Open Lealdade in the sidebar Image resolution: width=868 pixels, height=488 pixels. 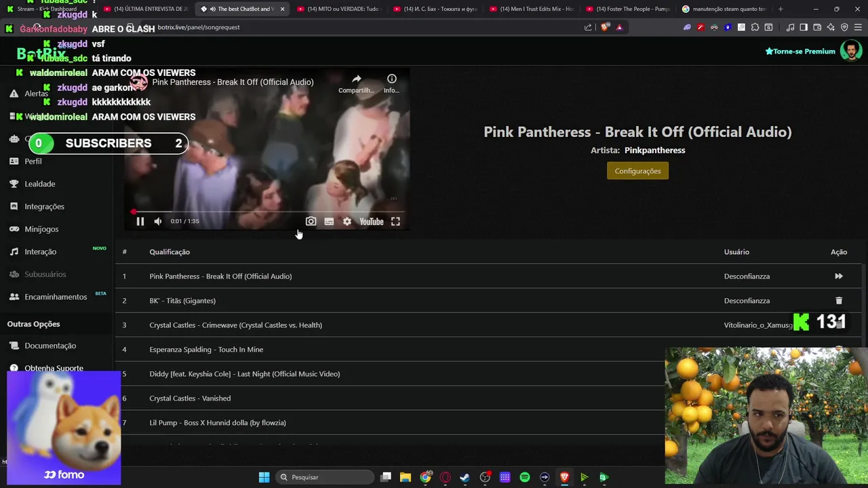[x=40, y=184]
